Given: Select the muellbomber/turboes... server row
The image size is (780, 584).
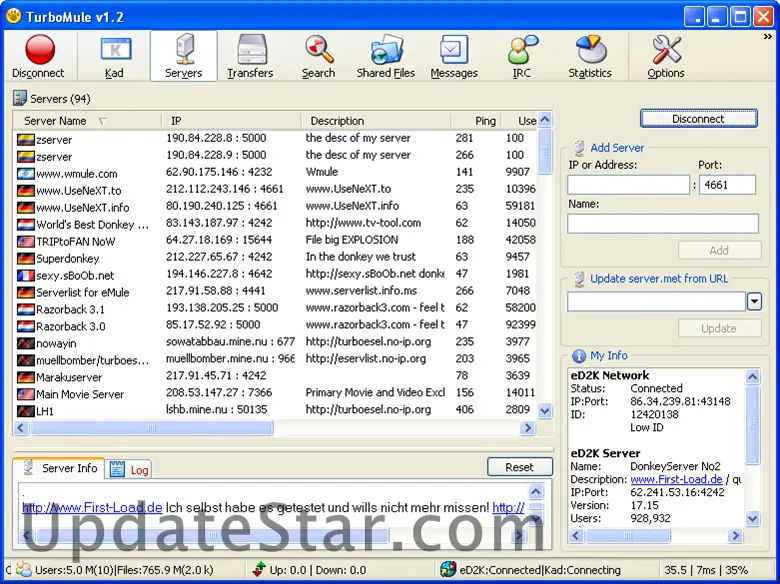Looking at the screenshot, I should (276, 360).
